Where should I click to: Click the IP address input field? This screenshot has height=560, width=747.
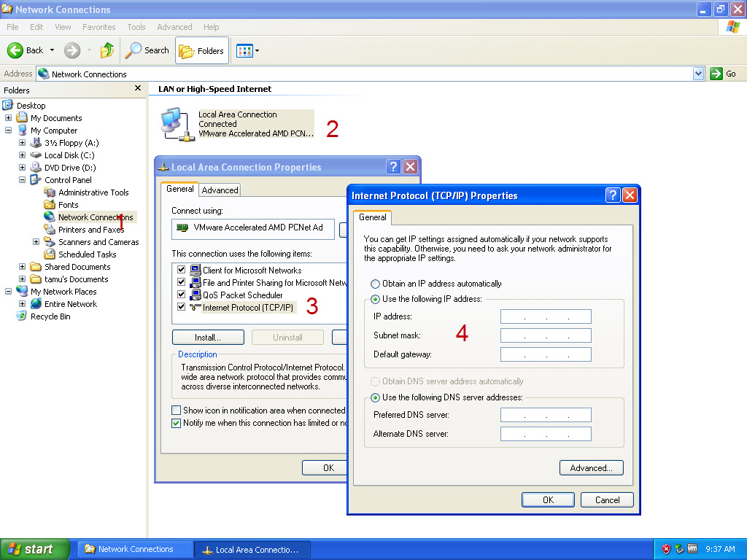(546, 316)
